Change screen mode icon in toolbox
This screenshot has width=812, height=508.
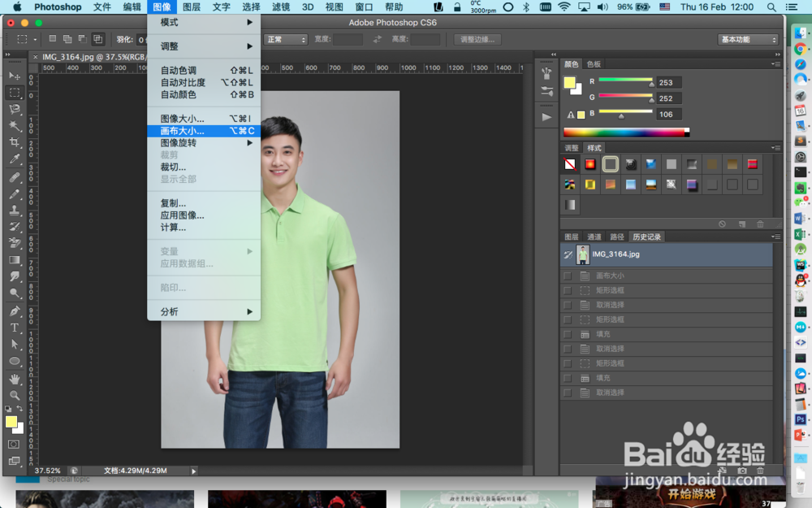(14, 461)
